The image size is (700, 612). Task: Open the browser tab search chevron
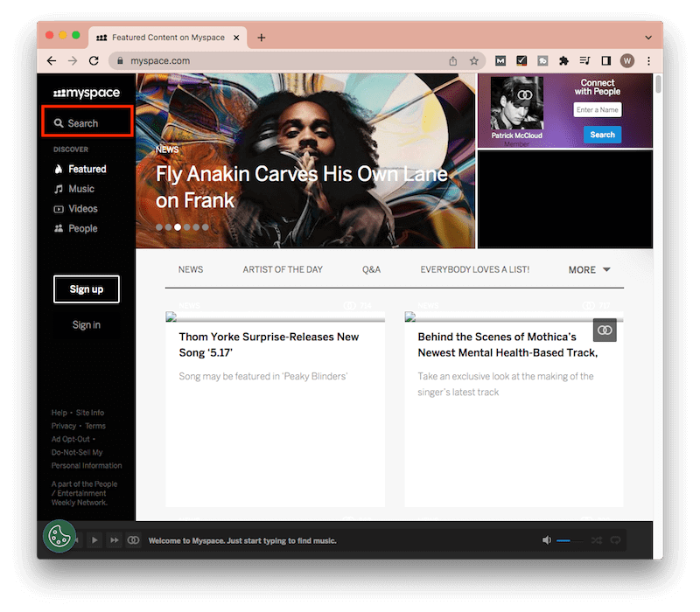[647, 37]
